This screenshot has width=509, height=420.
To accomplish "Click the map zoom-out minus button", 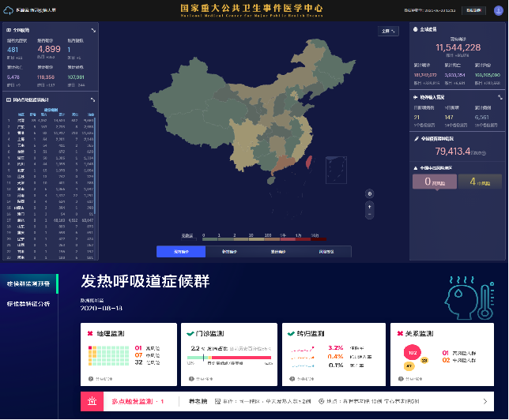I will (x=369, y=214).
